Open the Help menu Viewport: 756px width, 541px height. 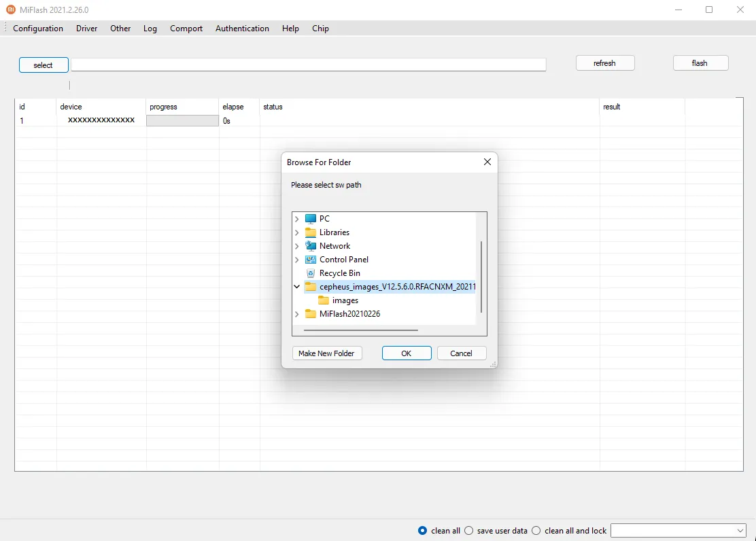[x=291, y=29]
